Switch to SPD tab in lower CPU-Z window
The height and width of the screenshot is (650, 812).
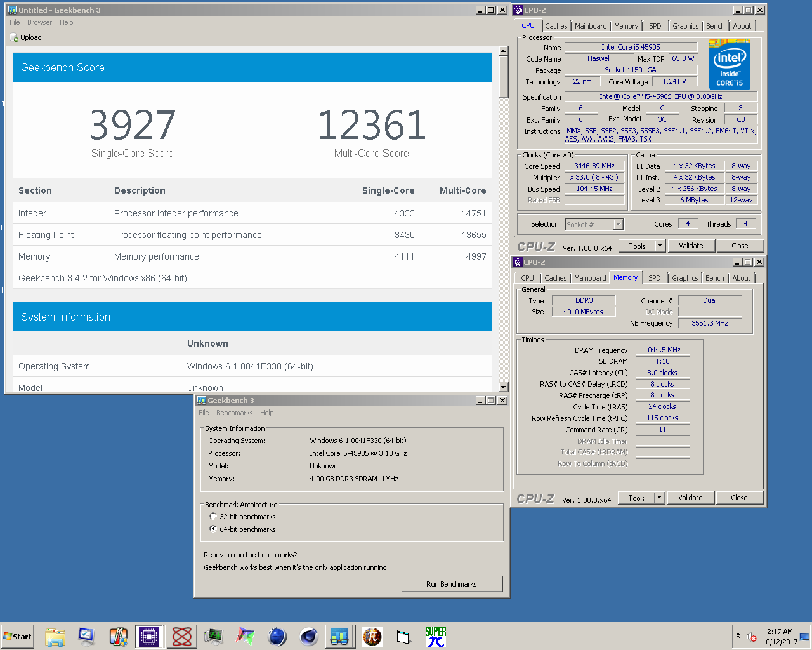point(655,278)
